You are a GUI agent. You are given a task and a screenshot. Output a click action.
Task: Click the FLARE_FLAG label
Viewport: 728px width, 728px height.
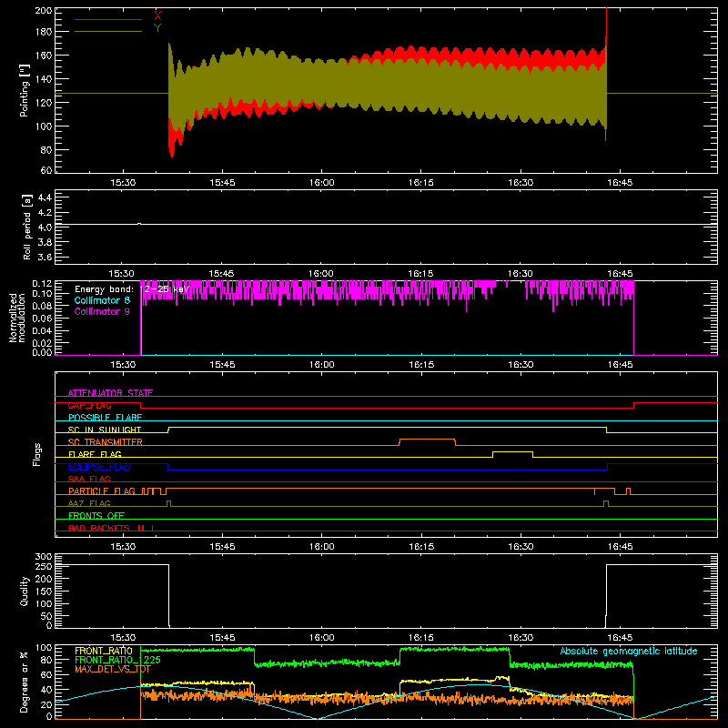coord(95,454)
